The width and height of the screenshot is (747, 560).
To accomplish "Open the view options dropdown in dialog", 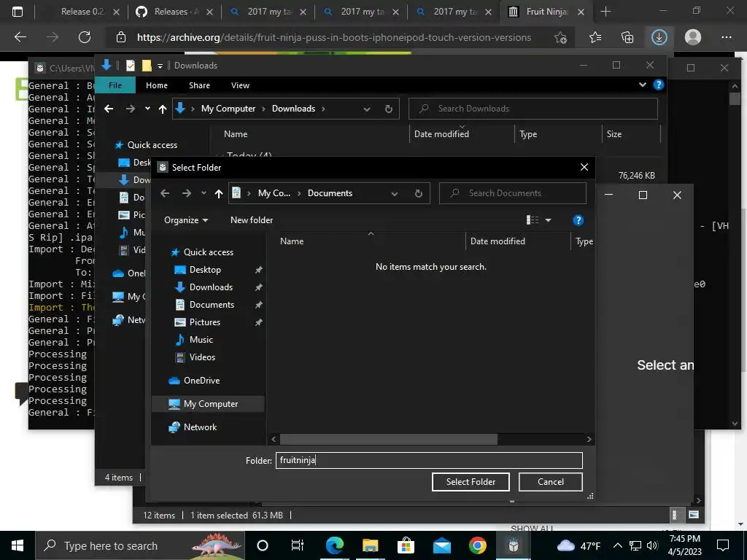I will (549, 220).
